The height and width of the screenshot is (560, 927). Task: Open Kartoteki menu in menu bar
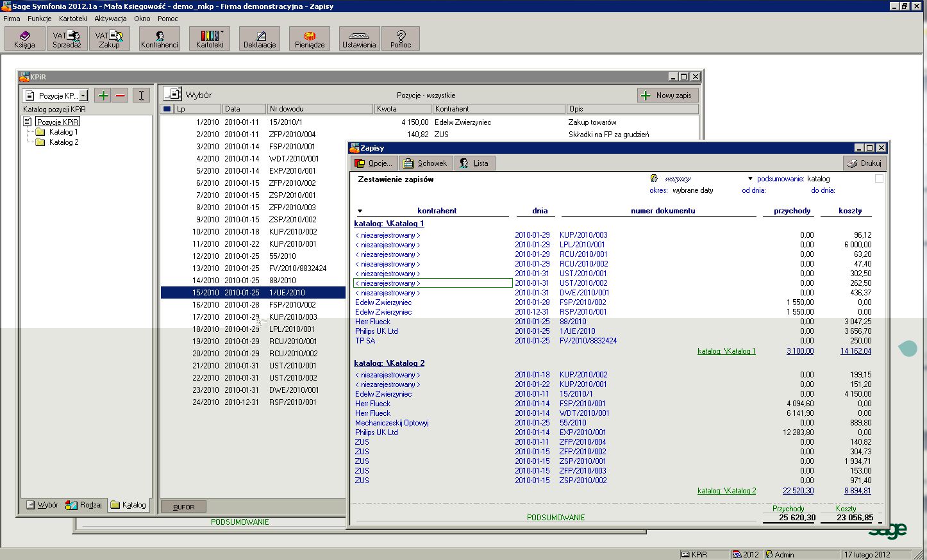point(73,19)
